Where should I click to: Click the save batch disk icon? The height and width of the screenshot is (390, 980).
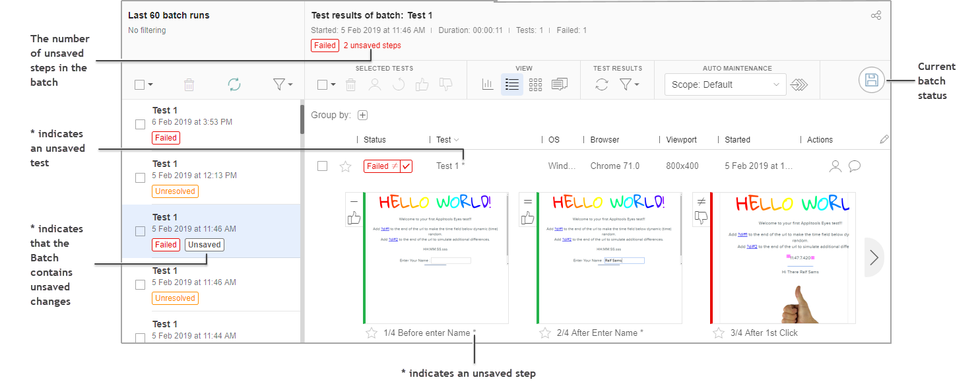click(x=871, y=81)
